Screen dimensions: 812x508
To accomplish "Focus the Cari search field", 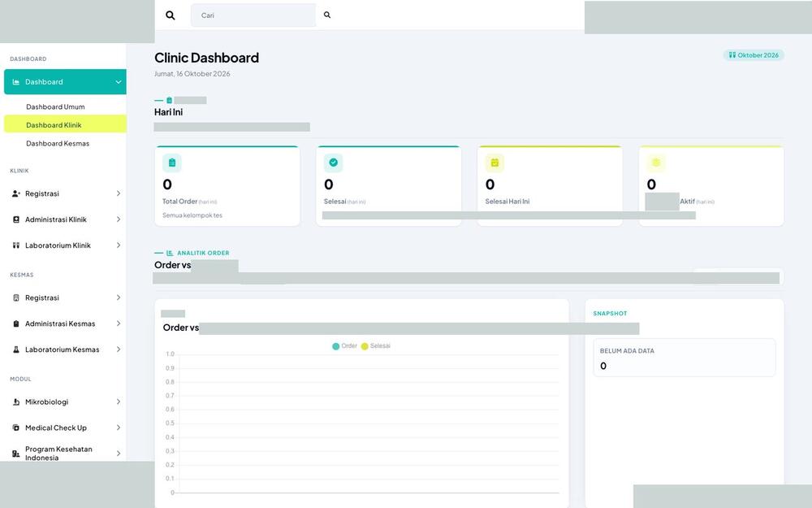I will (253, 15).
